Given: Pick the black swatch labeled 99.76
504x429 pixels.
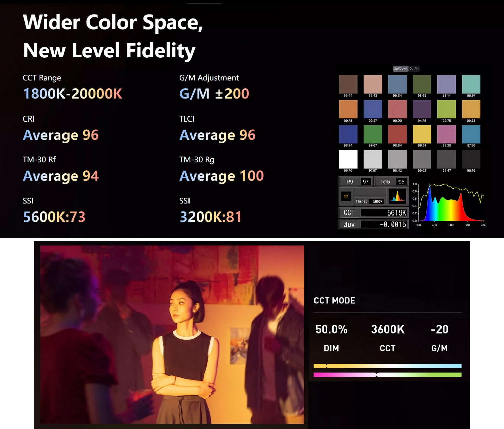Looking at the screenshot, I should [471, 159].
